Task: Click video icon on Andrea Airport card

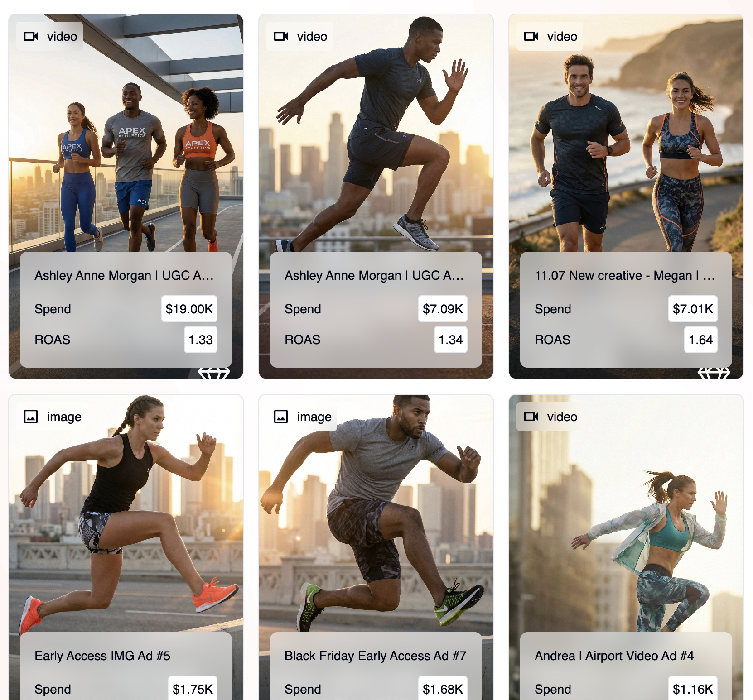Action: (531, 417)
